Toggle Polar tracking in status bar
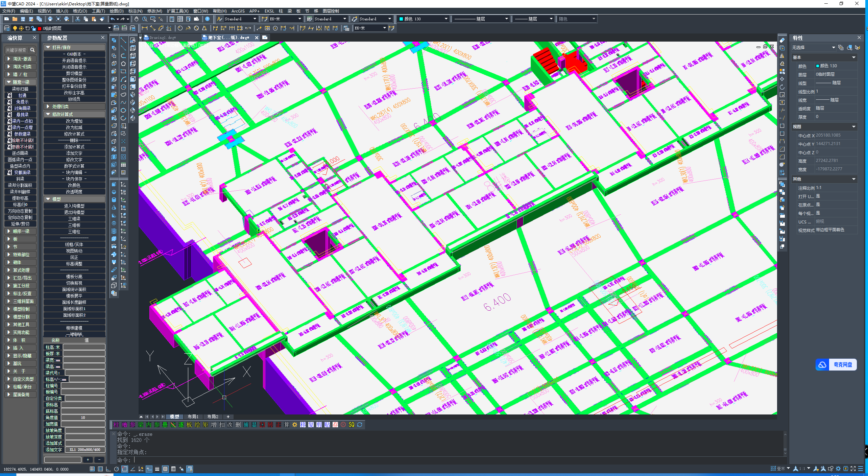The height and width of the screenshot is (476, 868). pyautogui.click(x=117, y=469)
